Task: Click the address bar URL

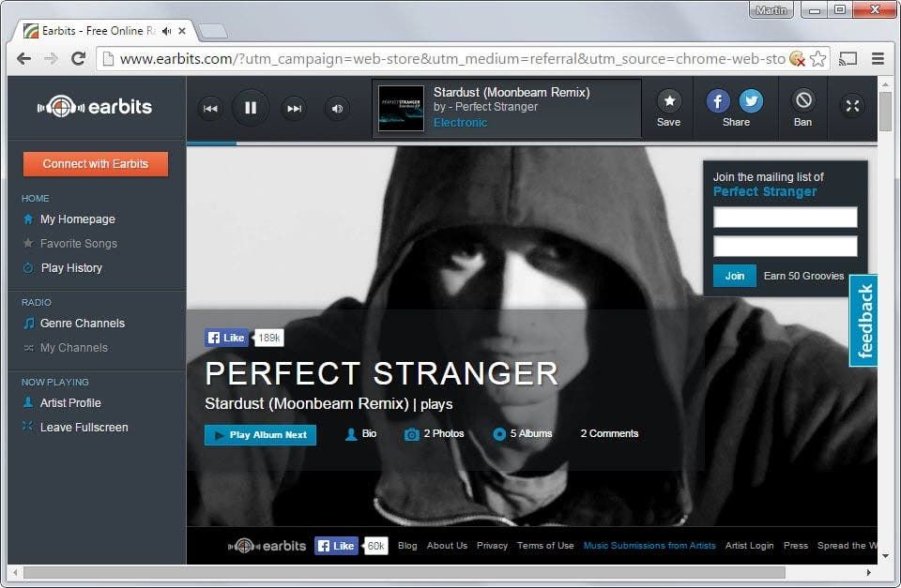Action: point(452,59)
